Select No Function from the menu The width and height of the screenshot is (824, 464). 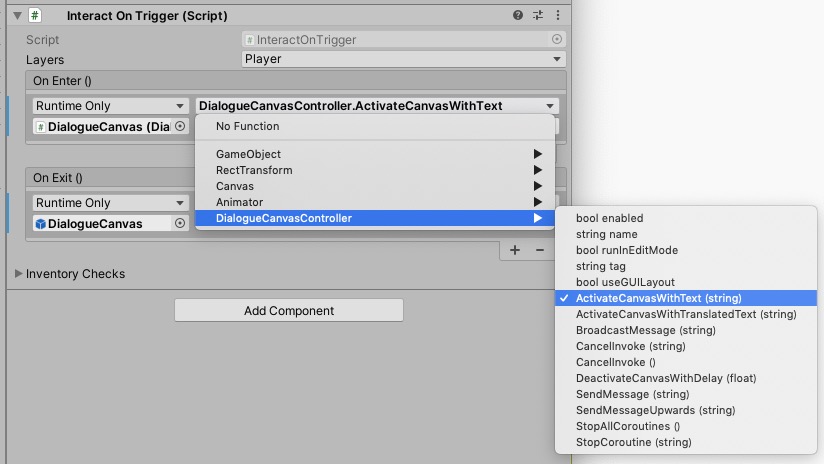coord(248,127)
